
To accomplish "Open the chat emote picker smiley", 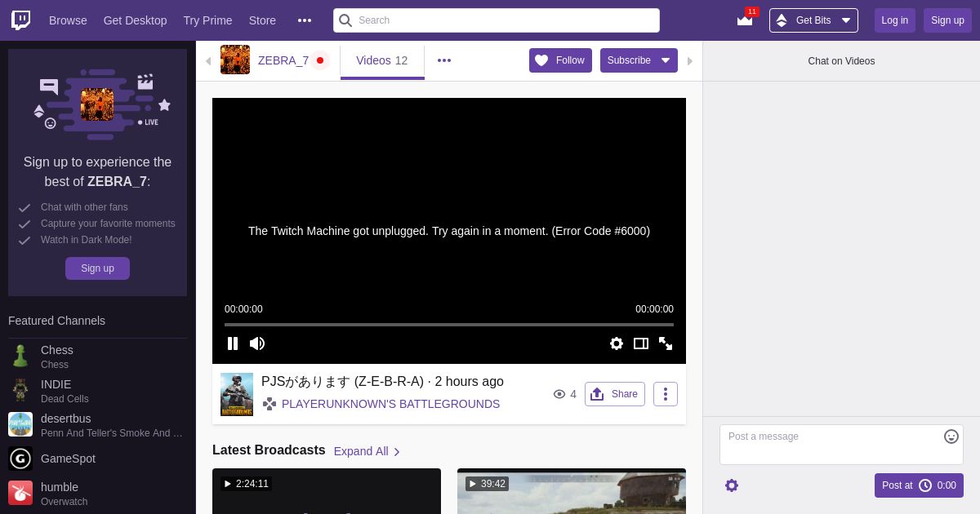I will click(x=951, y=436).
